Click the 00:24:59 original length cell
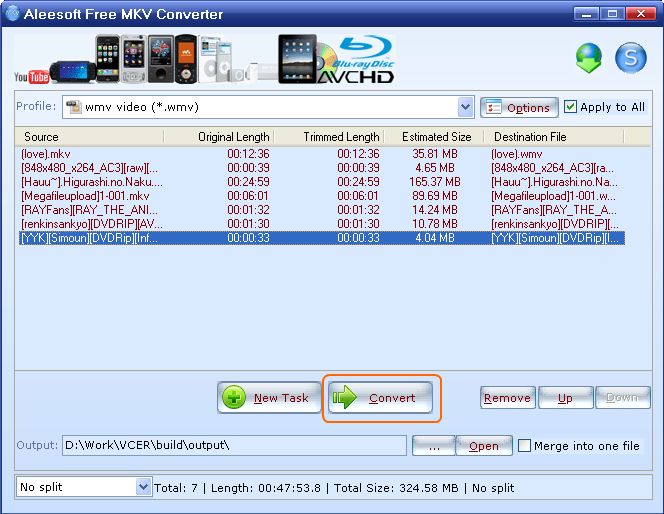 [x=248, y=182]
